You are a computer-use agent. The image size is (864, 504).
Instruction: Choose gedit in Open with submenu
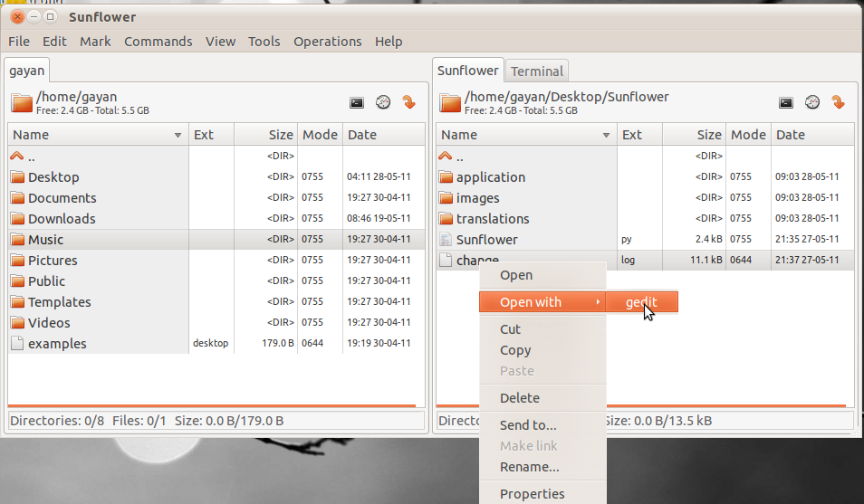642,302
